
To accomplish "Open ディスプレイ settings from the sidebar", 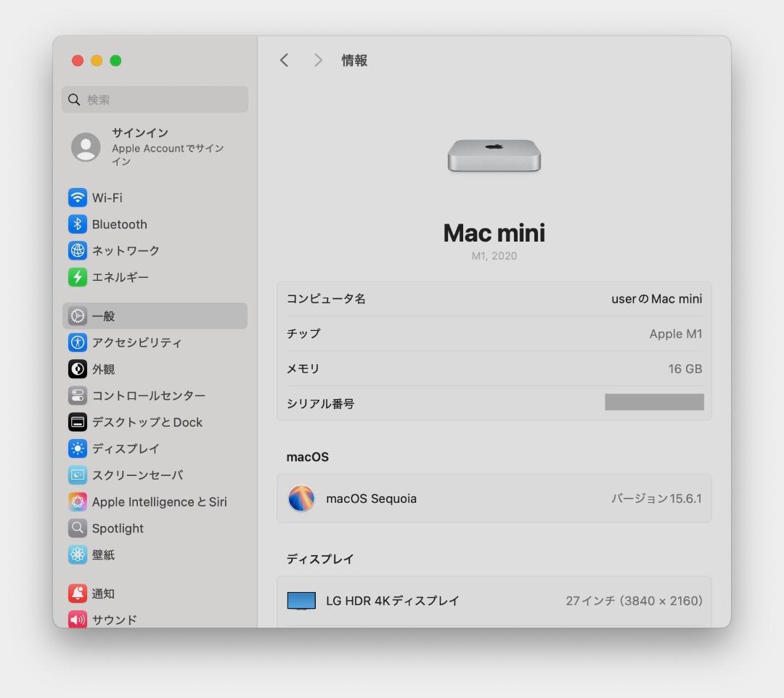I will (x=78, y=448).
